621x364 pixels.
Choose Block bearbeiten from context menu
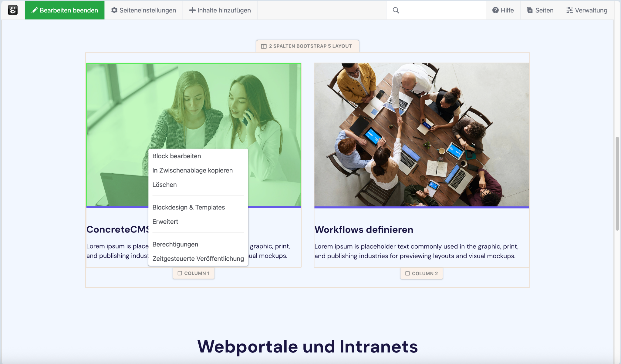click(x=198, y=156)
